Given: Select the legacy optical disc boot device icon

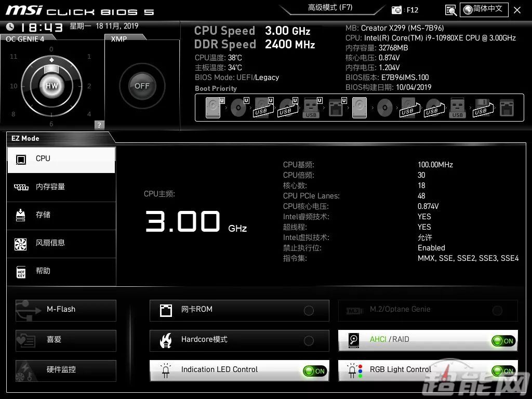Looking at the screenshot, I should [x=385, y=108].
